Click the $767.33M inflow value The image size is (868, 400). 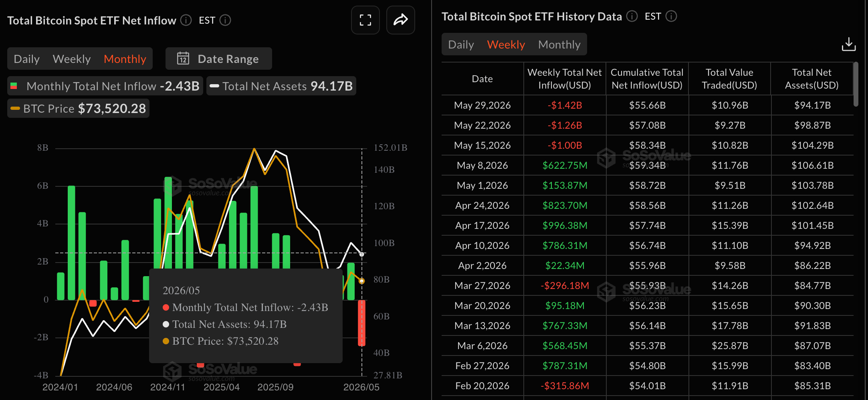565,325
